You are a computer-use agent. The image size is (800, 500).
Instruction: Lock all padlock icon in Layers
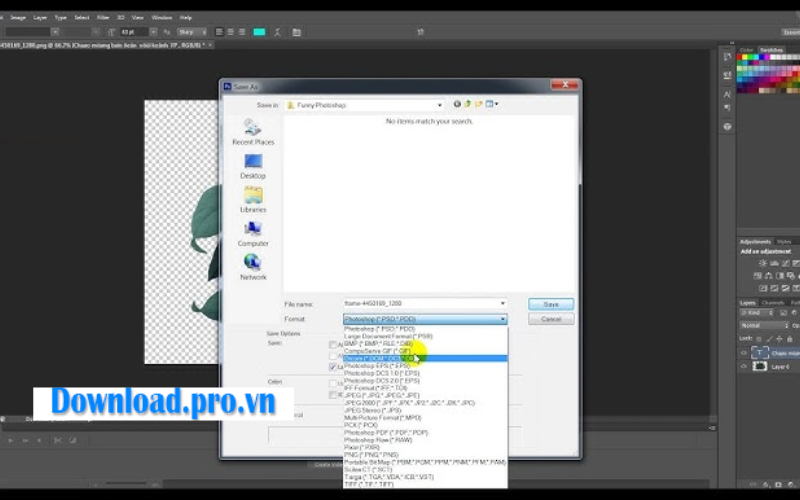point(790,339)
